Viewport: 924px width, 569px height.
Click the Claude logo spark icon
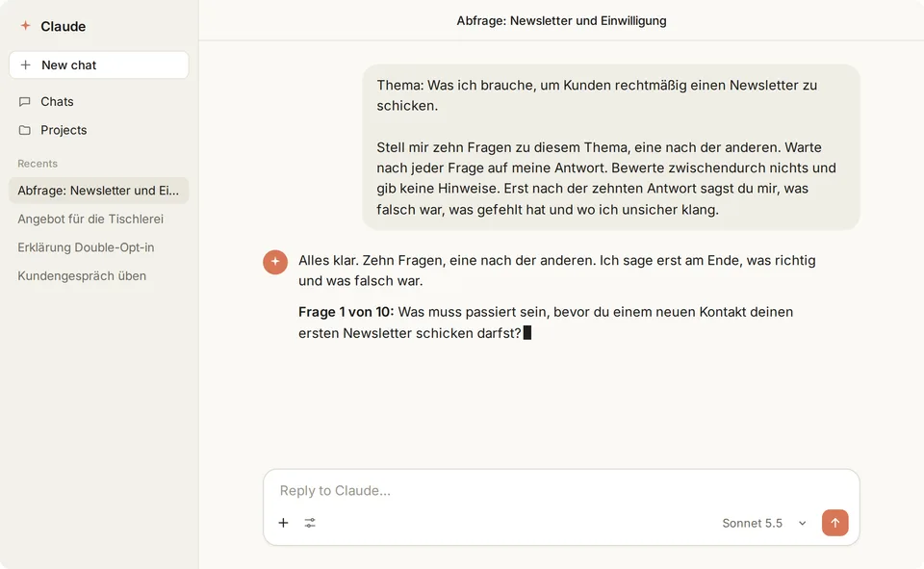coord(25,25)
